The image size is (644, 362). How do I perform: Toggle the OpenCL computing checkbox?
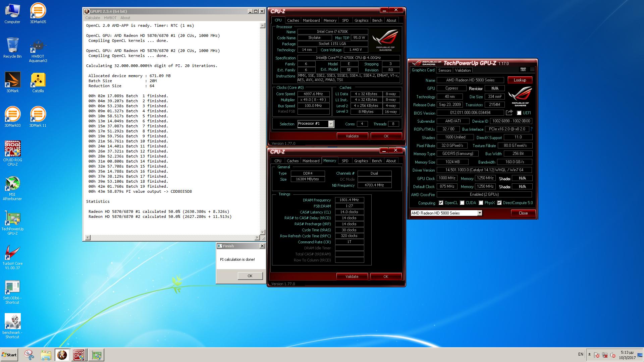pyautogui.click(x=441, y=203)
